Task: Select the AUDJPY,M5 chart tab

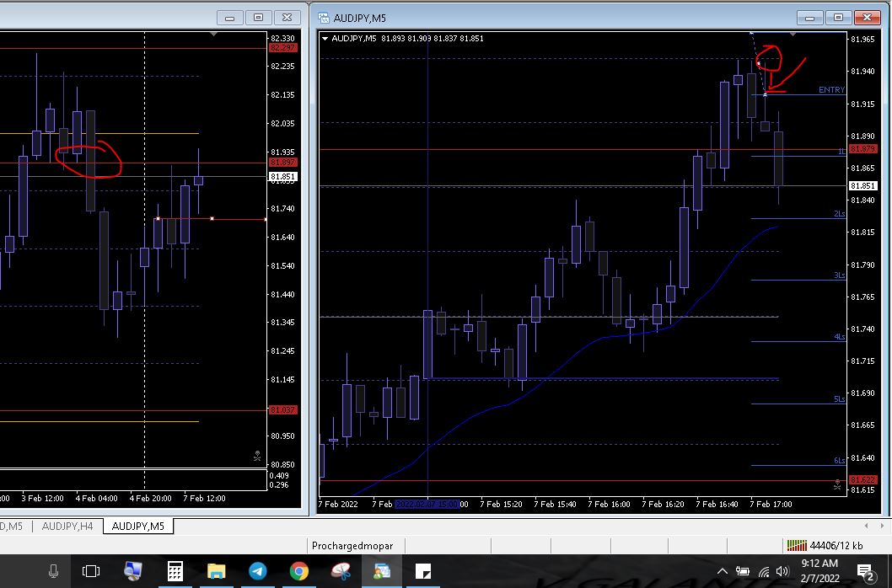Action: tap(138, 527)
